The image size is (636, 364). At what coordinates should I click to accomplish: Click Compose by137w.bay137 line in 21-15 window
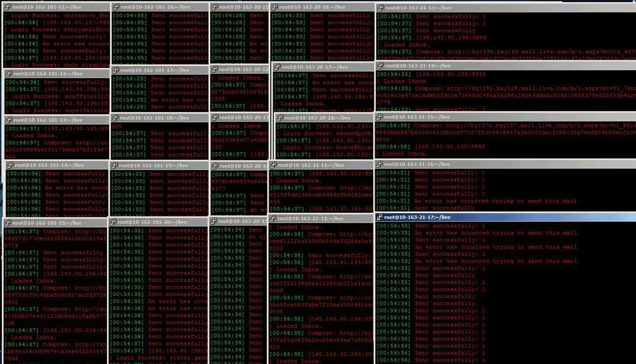pyautogui.click(x=506, y=125)
